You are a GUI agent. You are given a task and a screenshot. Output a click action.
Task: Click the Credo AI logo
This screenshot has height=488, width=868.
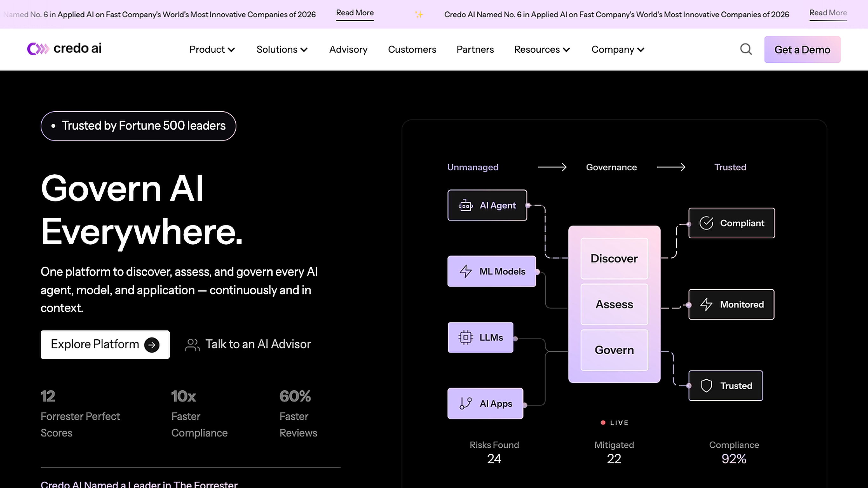pos(64,49)
